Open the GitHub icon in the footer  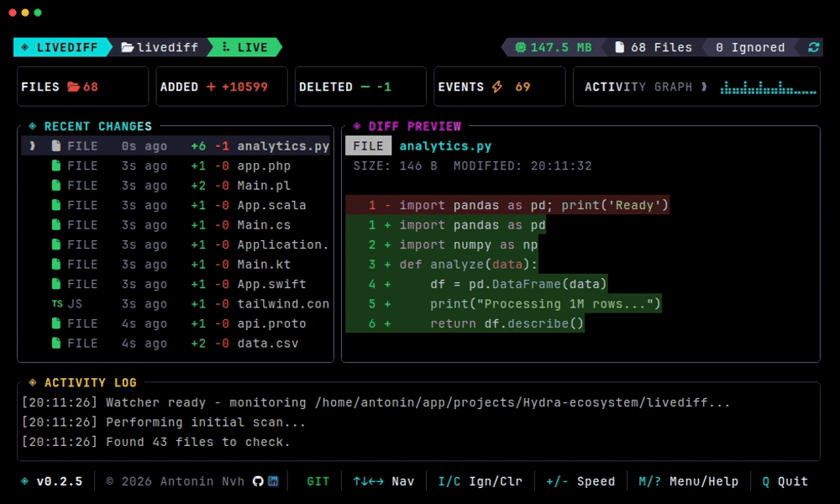[x=258, y=481]
